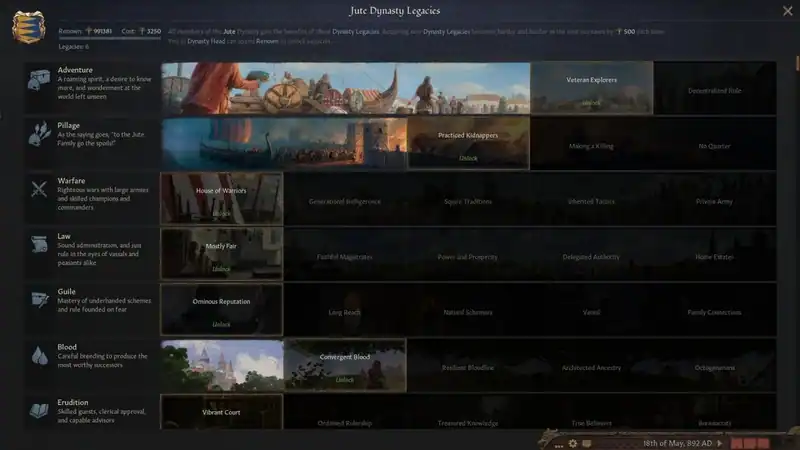The image size is (800, 450).
Task: Click the Adventure legacy title
Action: pos(75,70)
